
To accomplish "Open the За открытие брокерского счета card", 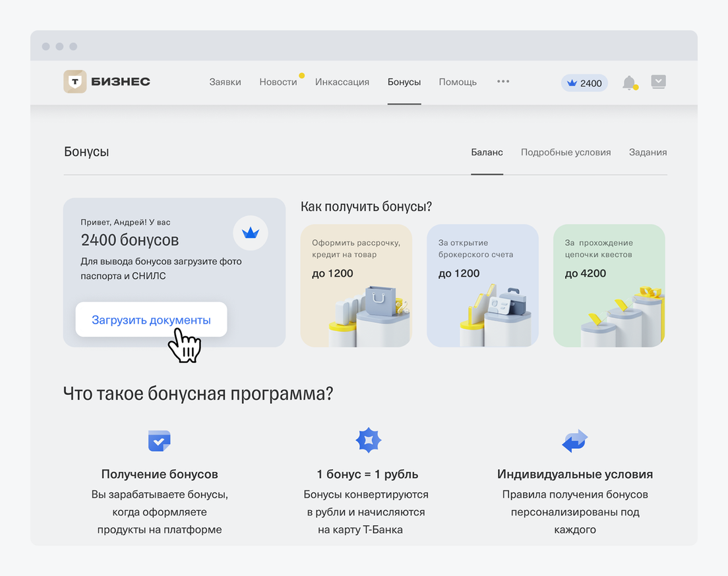I will click(x=483, y=285).
